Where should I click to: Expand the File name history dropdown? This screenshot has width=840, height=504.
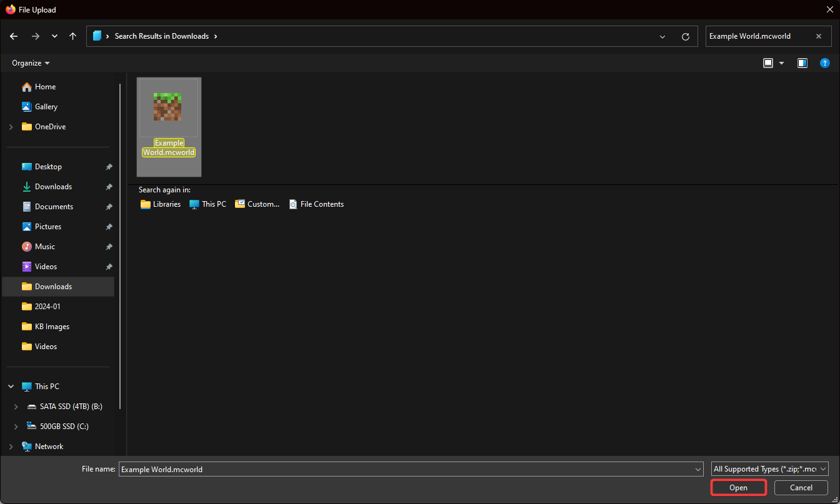pyautogui.click(x=698, y=469)
